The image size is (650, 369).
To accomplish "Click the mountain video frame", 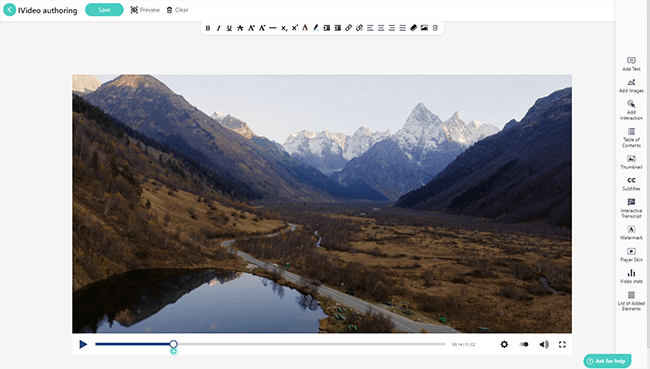I will click(322, 204).
